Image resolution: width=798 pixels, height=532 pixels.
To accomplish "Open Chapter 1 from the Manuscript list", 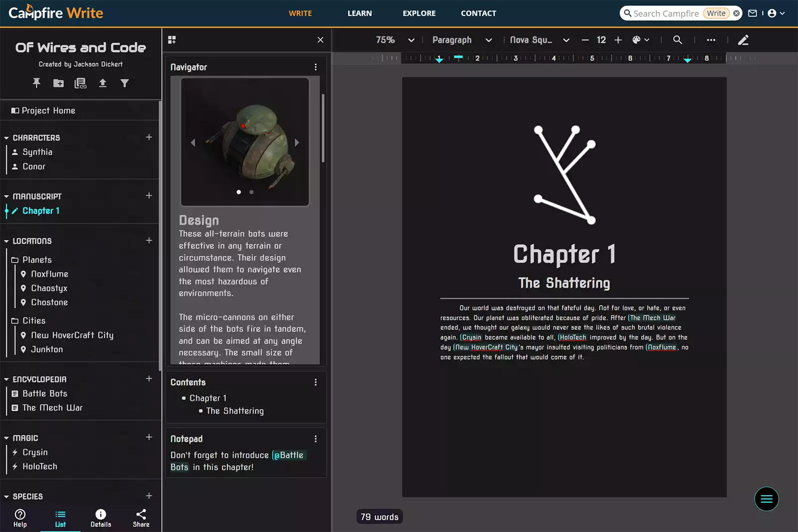I will (x=40, y=210).
